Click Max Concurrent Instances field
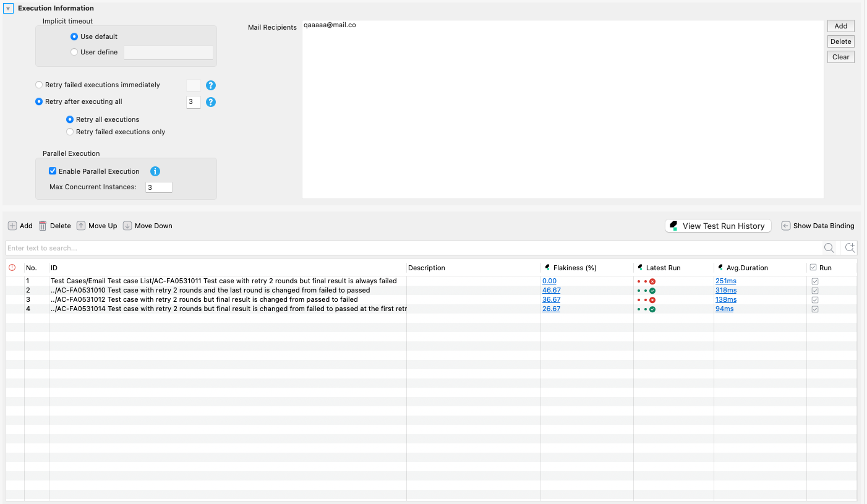 (159, 187)
